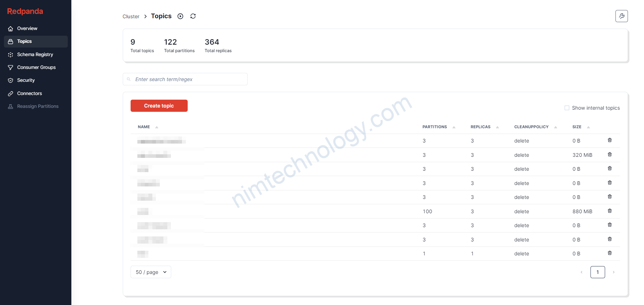Click the play icon next to Topics

(x=181, y=16)
